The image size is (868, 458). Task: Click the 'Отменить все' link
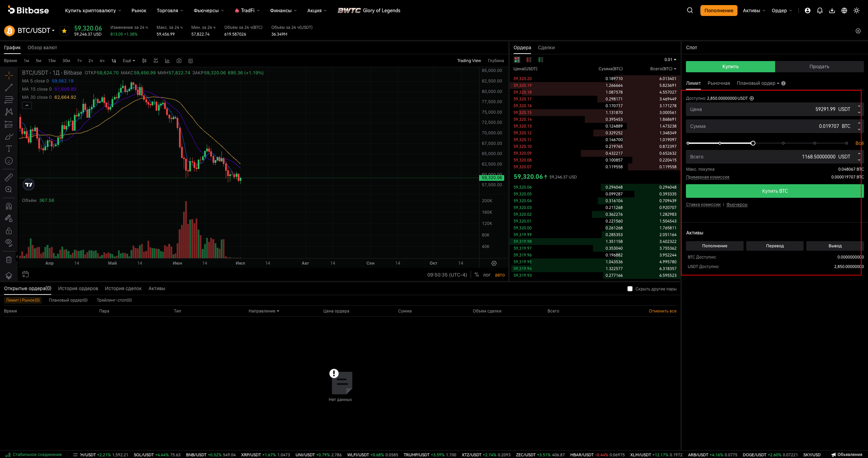coord(663,311)
